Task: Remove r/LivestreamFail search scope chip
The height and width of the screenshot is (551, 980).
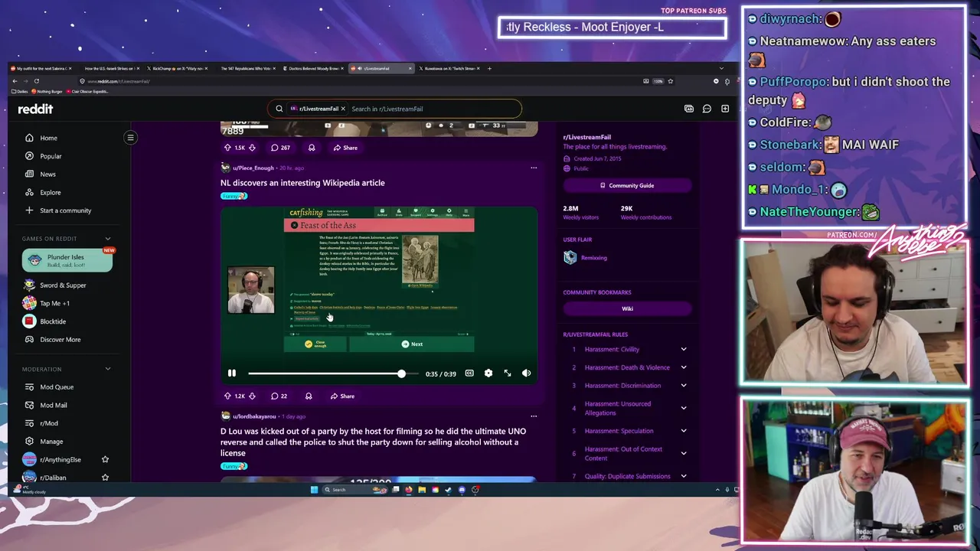Action: (343, 109)
